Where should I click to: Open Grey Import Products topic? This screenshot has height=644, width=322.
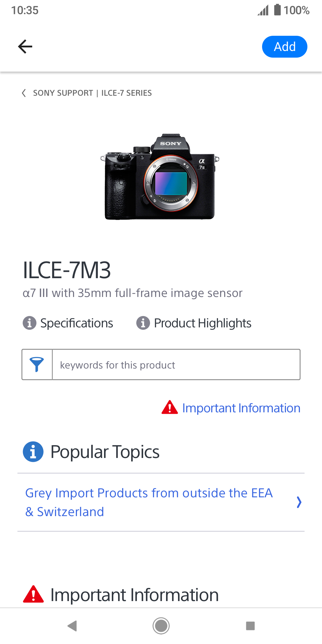click(x=149, y=502)
